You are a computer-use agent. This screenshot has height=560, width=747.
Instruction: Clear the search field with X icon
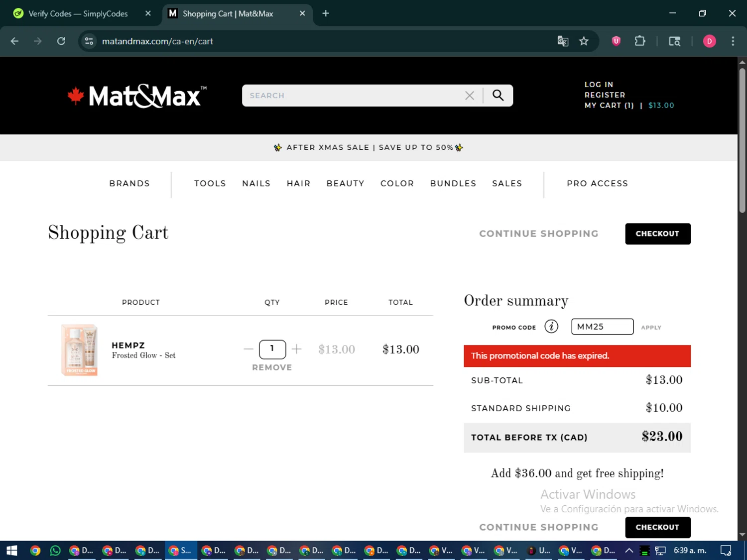pyautogui.click(x=469, y=96)
